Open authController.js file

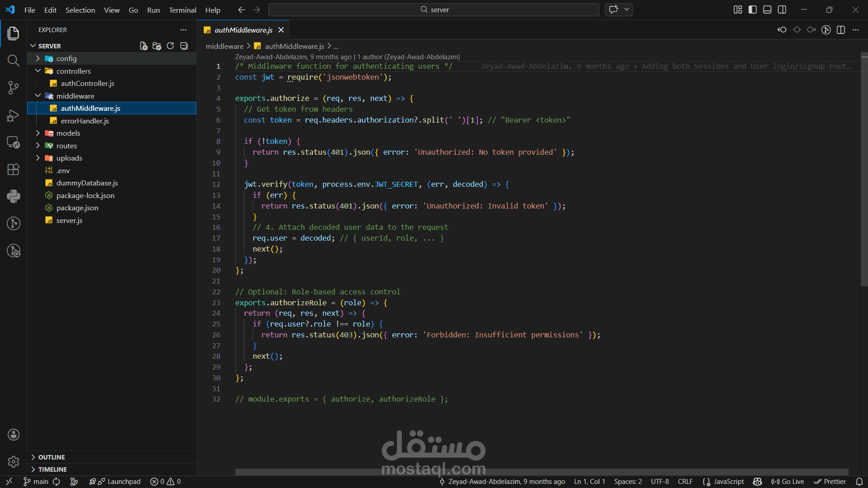click(x=112, y=83)
